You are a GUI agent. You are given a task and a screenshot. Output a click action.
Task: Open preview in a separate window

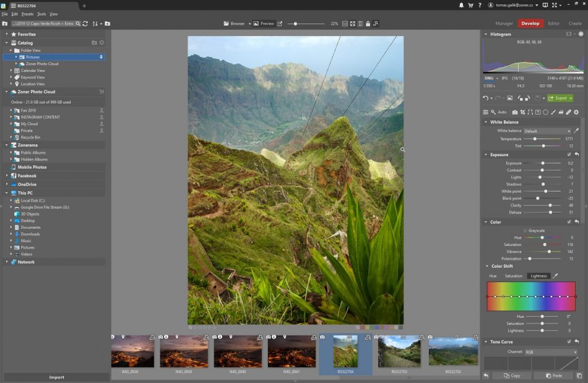click(280, 24)
